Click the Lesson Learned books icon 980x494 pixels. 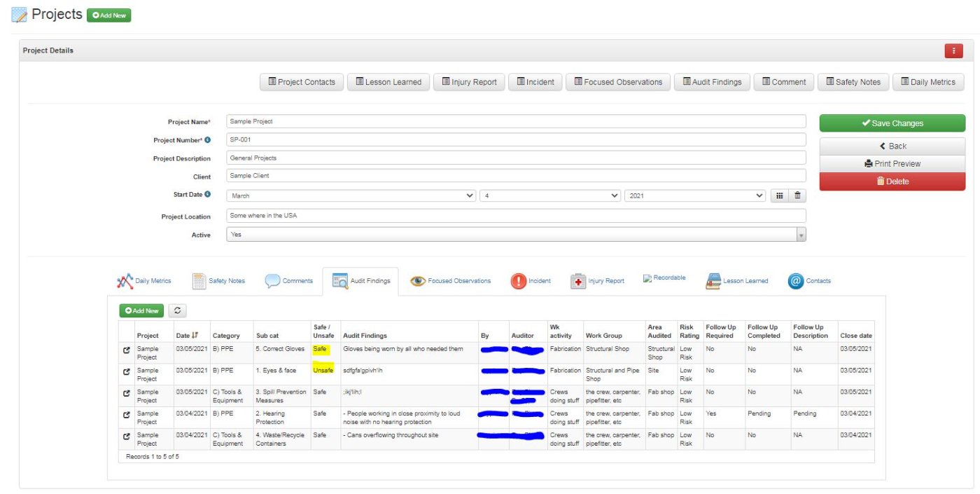pos(713,281)
